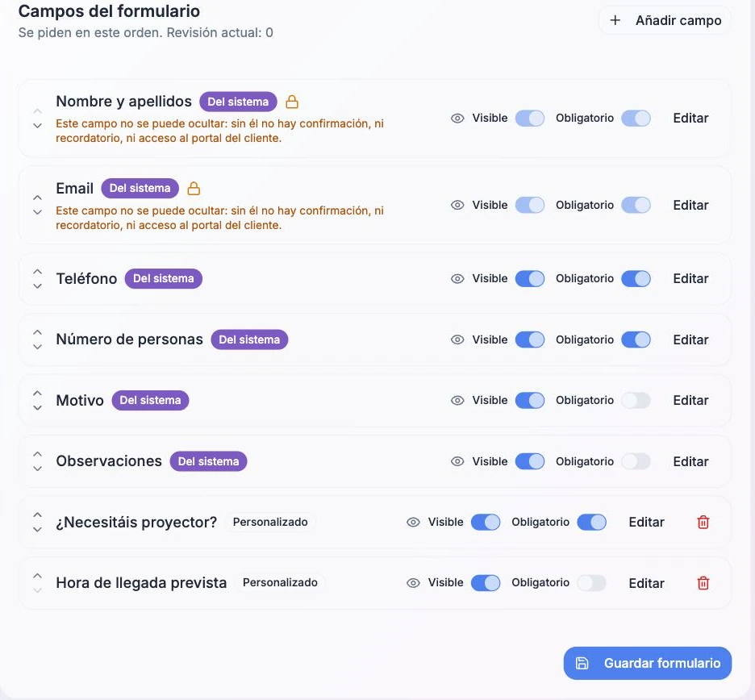This screenshot has height=700, width=755.
Task: Enable Obligatorio for Hora de llegada prevista
Action: (x=591, y=583)
